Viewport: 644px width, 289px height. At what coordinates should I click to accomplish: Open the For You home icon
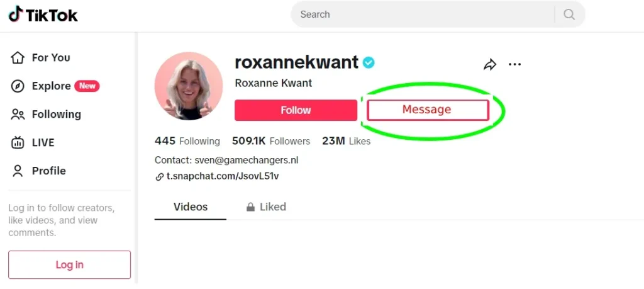point(17,57)
